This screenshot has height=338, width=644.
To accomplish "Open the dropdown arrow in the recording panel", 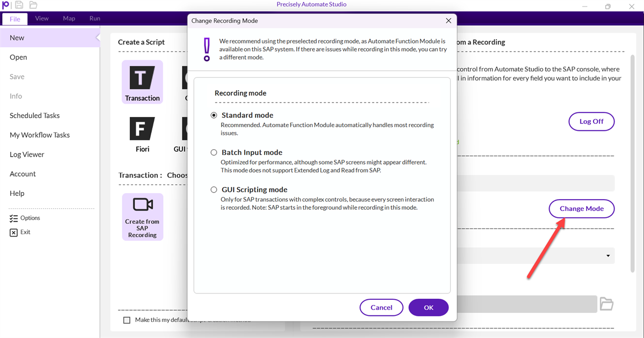I will click(x=608, y=256).
